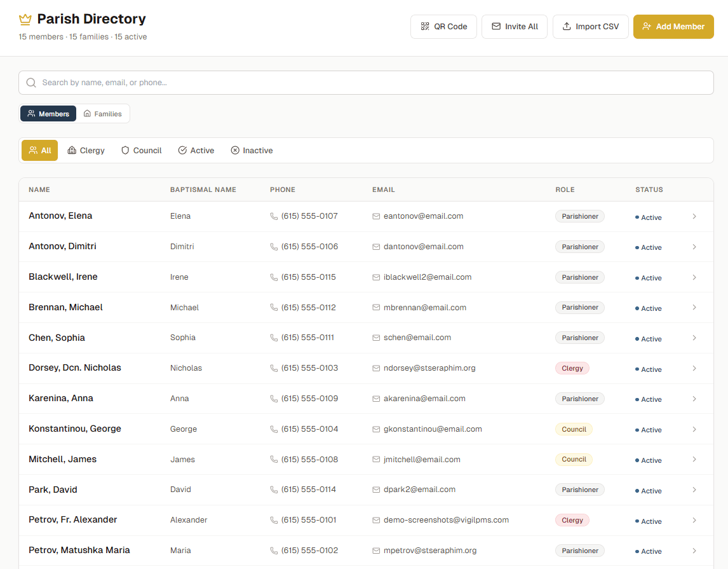Select the All filter
728x569 pixels.
coord(39,151)
